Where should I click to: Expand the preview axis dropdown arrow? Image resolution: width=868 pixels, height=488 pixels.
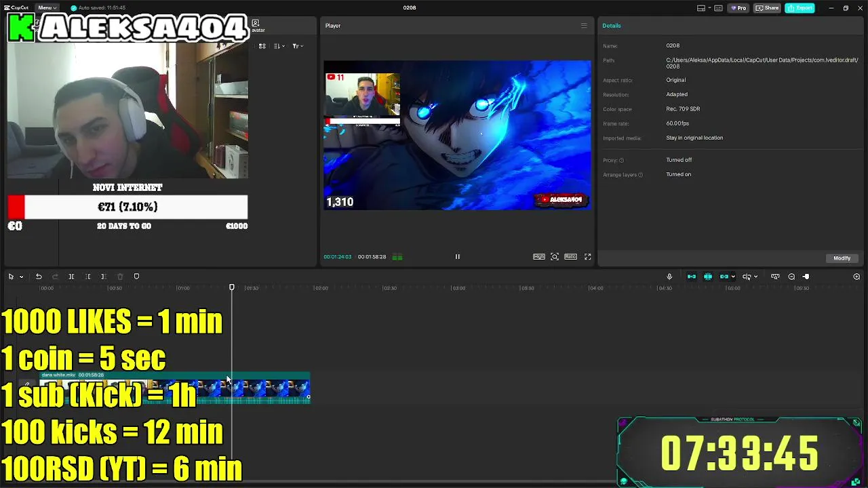pos(755,277)
